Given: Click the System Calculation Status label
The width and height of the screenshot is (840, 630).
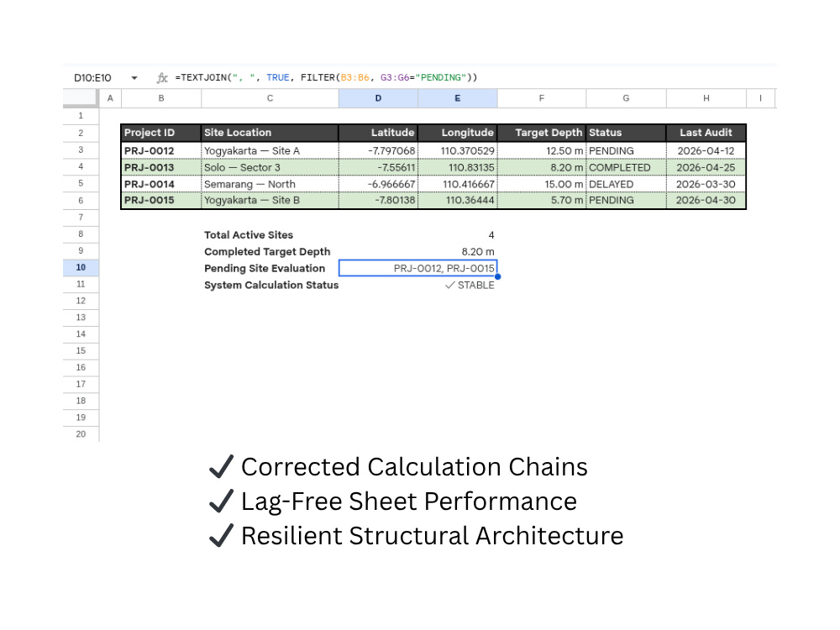Looking at the screenshot, I should tap(271, 285).
